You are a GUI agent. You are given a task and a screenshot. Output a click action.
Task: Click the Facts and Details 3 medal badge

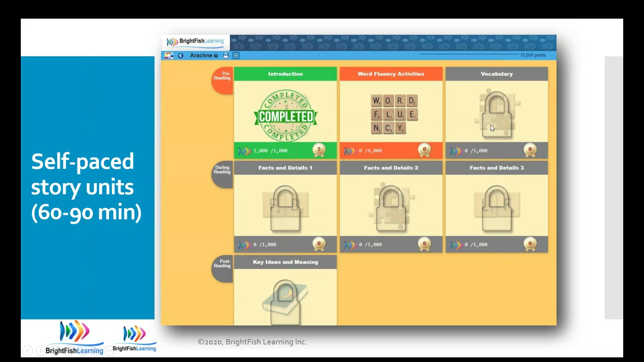[x=530, y=244]
